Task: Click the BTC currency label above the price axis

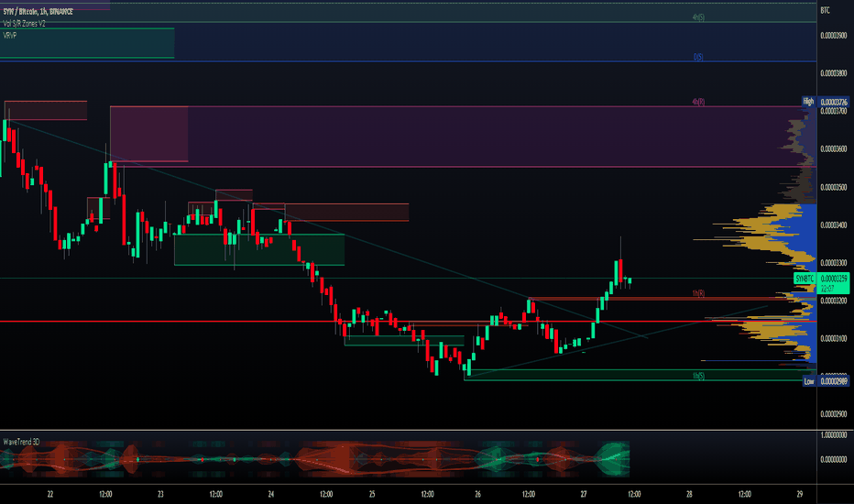Action: click(x=825, y=10)
